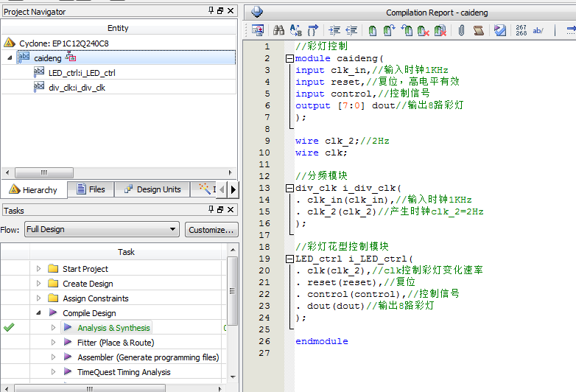This screenshot has height=392, width=576.
Task: Click the decrease indent toolbar icon
Action: click(351, 30)
